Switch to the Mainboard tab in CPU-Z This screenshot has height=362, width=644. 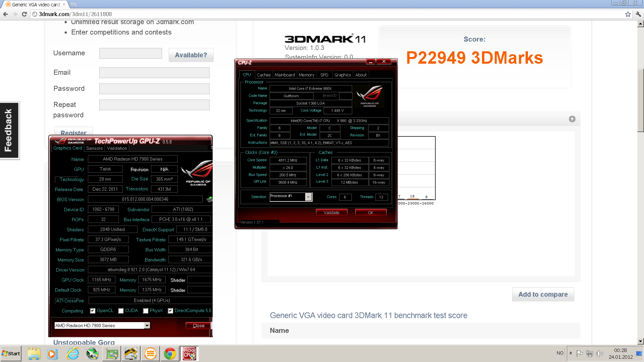[x=285, y=75]
